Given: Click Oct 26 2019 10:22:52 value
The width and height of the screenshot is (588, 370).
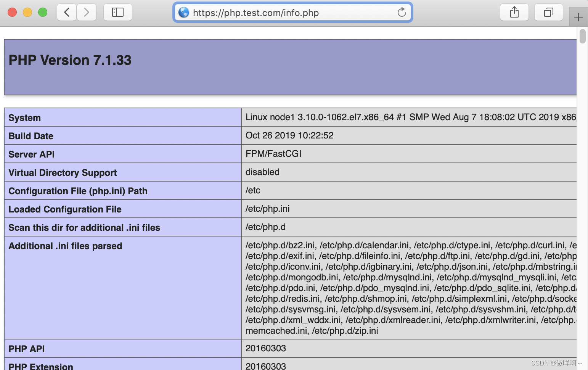Looking at the screenshot, I should click(x=289, y=135).
